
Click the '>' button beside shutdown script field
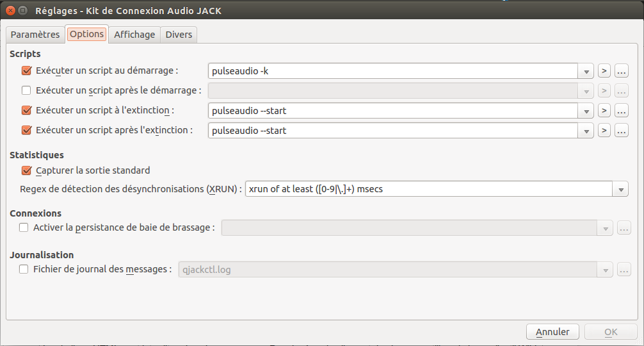[604, 111]
